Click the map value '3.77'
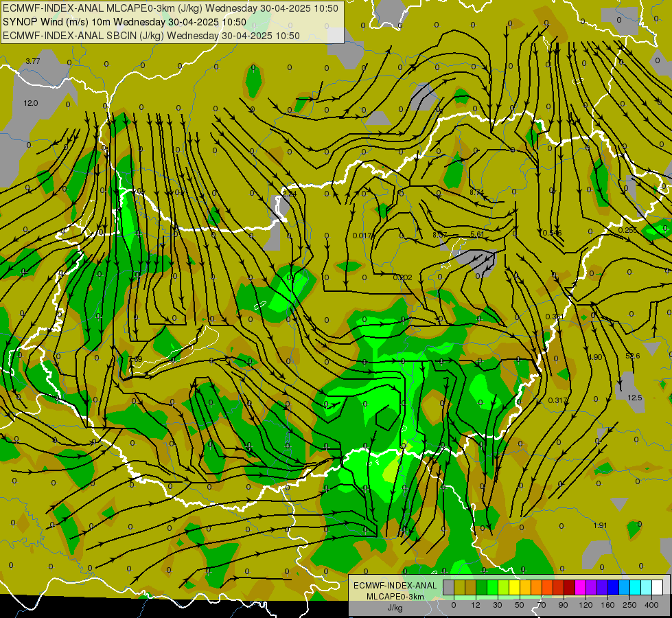 [x=32, y=61]
